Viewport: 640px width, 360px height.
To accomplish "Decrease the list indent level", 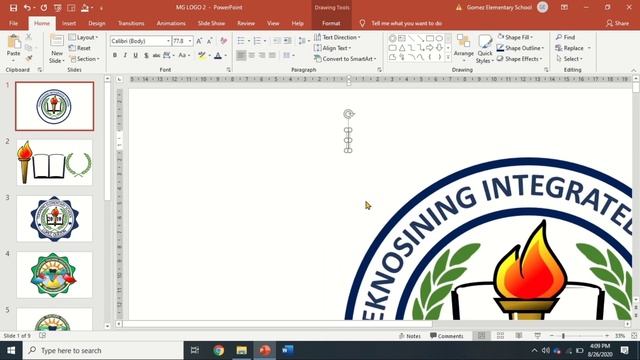I will click(x=277, y=41).
